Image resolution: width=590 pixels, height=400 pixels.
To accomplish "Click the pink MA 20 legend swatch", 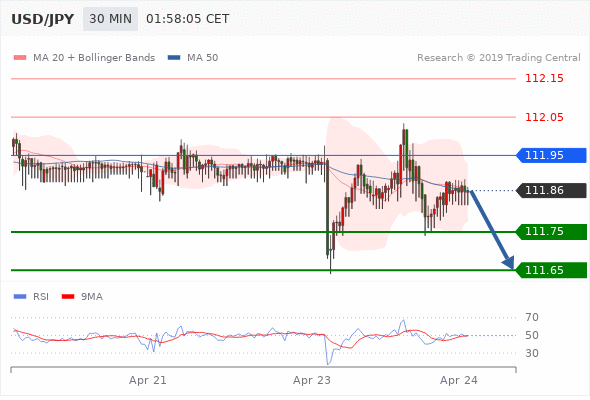I will pyautogui.click(x=20, y=58).
